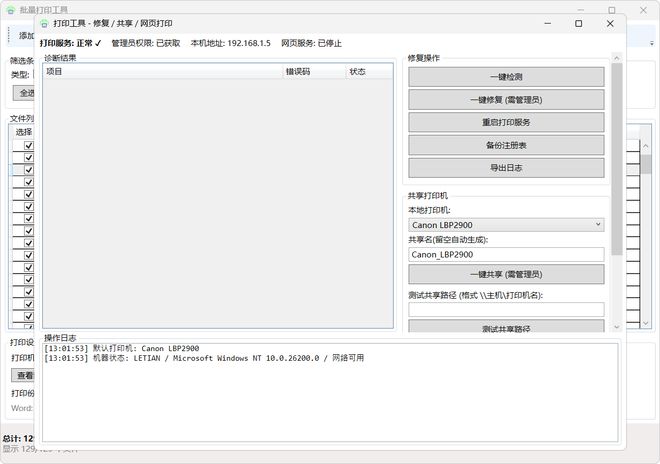Image resolution: width=660 pixels, height=464 pixels.
Task: Click the 批量打印工具 background window icon
Action: click(x=11, y=10)
